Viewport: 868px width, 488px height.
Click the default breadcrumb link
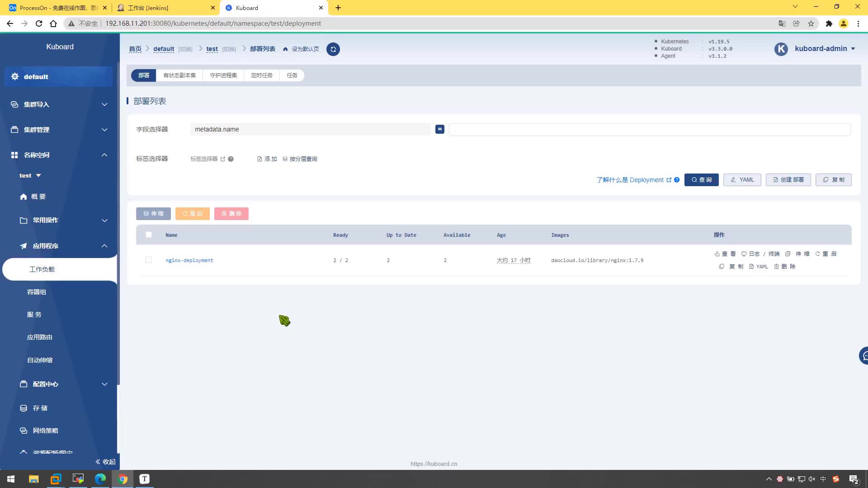(164, 49)
